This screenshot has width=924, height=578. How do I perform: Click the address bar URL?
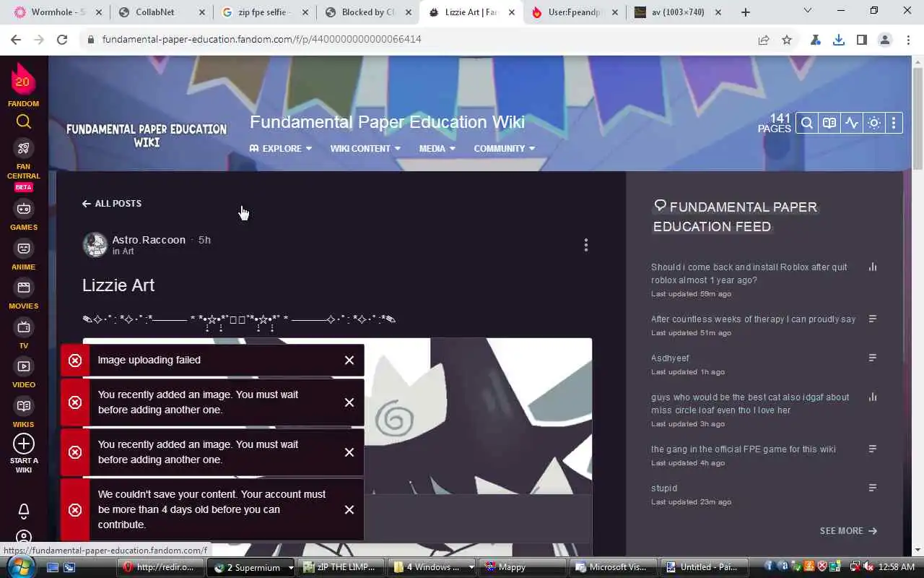point(261,40)
